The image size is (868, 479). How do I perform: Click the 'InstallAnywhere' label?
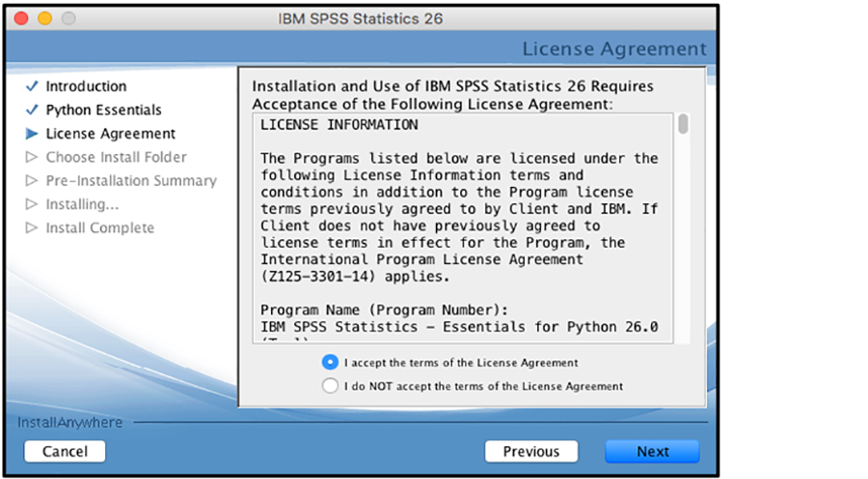pyautogui.click(x=69, y=422)
